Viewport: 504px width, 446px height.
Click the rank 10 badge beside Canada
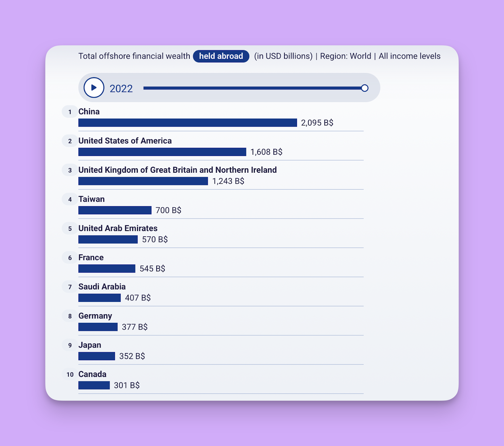tap(70, 374)
